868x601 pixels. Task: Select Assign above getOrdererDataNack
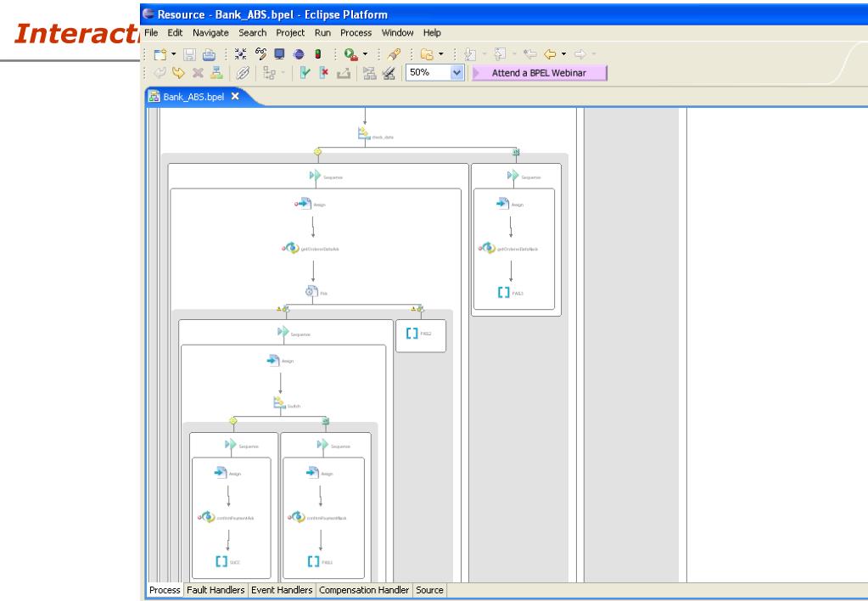(x=502, y=204)
